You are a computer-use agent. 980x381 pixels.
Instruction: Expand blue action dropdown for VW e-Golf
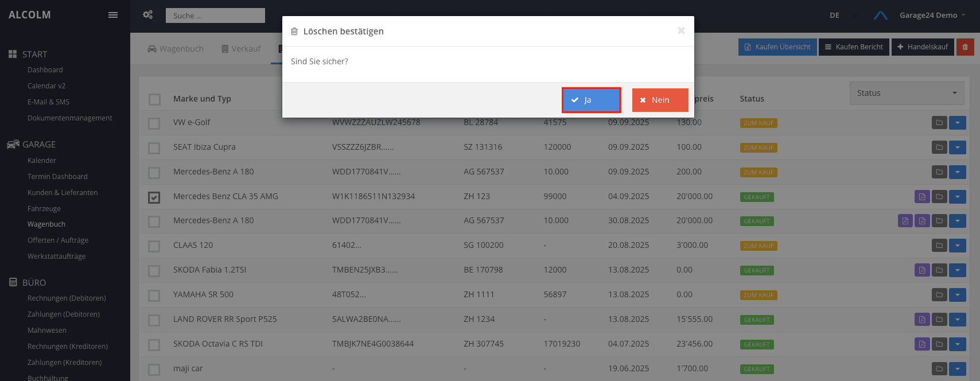pyautogui.click(x=958, y=123)
